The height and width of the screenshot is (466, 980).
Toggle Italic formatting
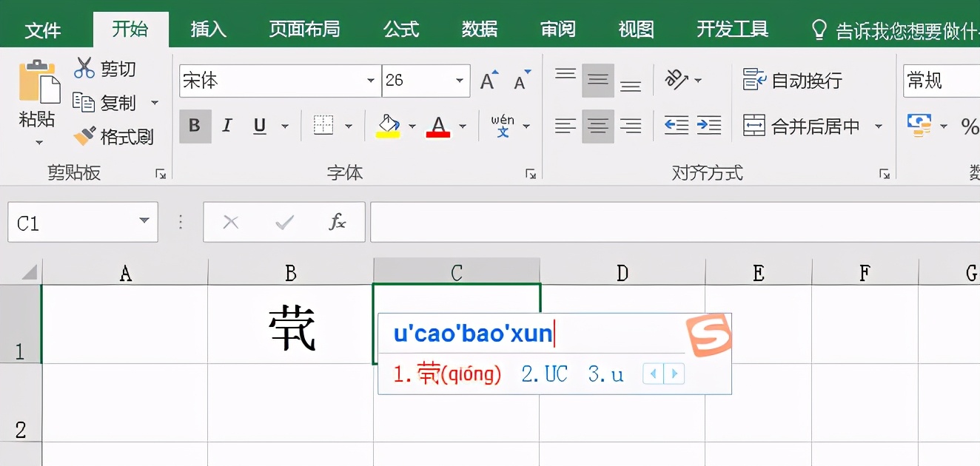227,126
